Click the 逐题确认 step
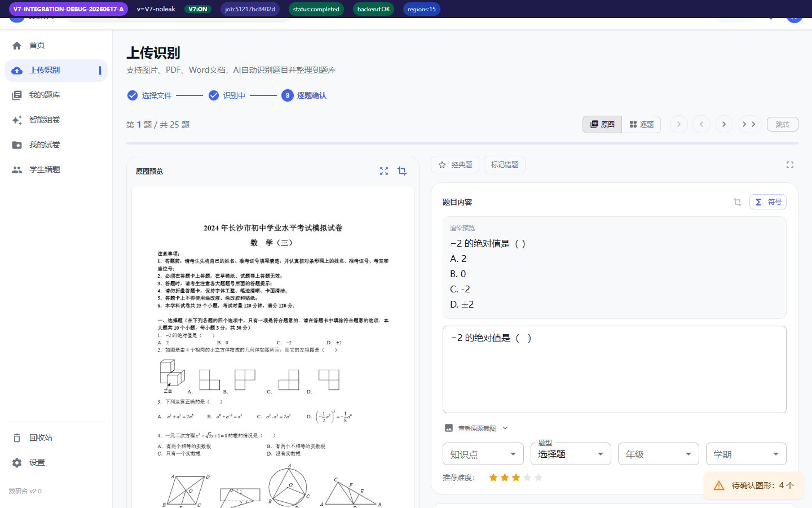Screen dimensions: 812x508 (304, 95)
